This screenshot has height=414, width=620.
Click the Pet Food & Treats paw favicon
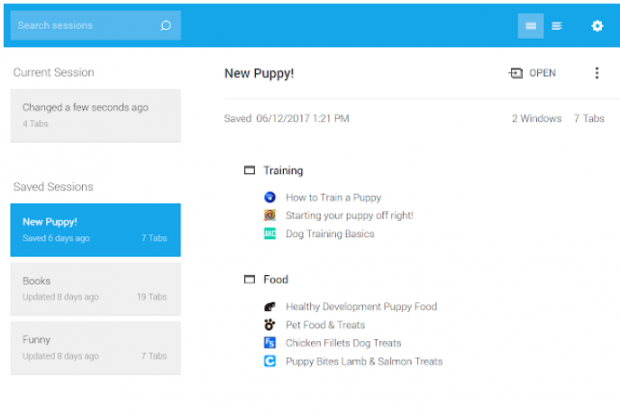tap(270, 325)
